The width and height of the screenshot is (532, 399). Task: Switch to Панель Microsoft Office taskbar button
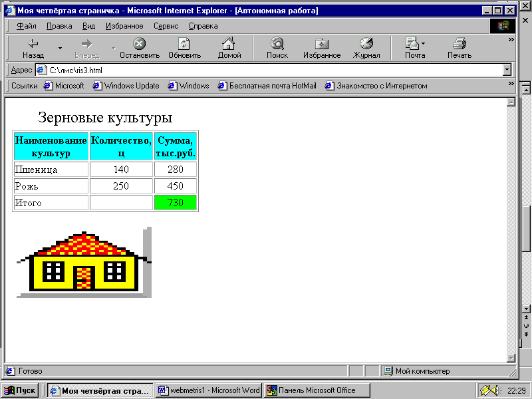317,390
